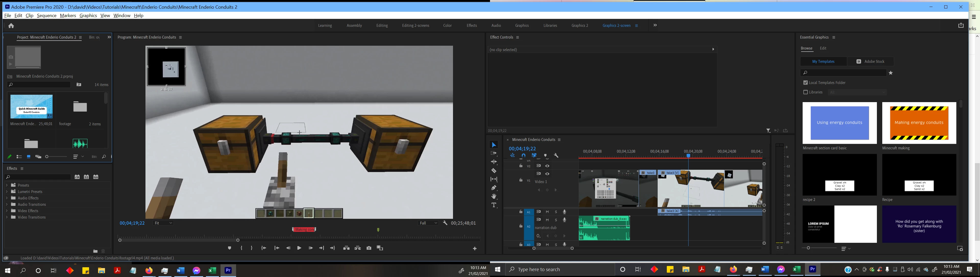Screen dimensions: 980x277
Task: Toggle V2 track output eye icon
Action: (547, 166)
